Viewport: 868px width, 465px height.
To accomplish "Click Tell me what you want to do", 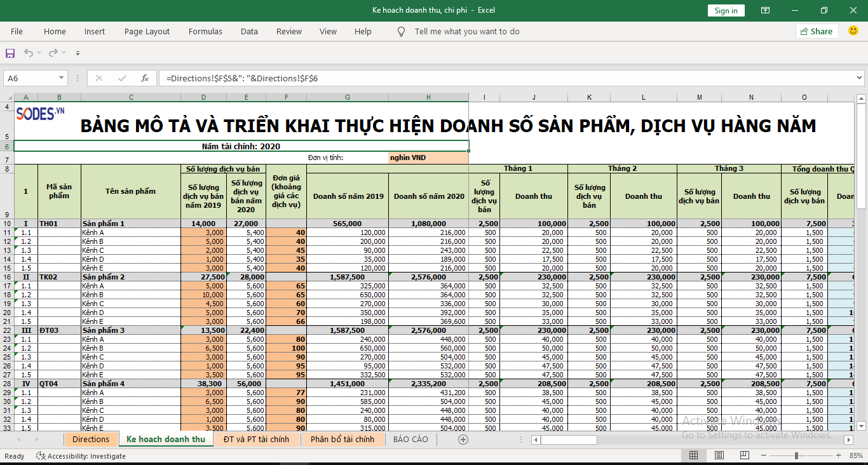I will pyautogui.click(x=467, y=31).
